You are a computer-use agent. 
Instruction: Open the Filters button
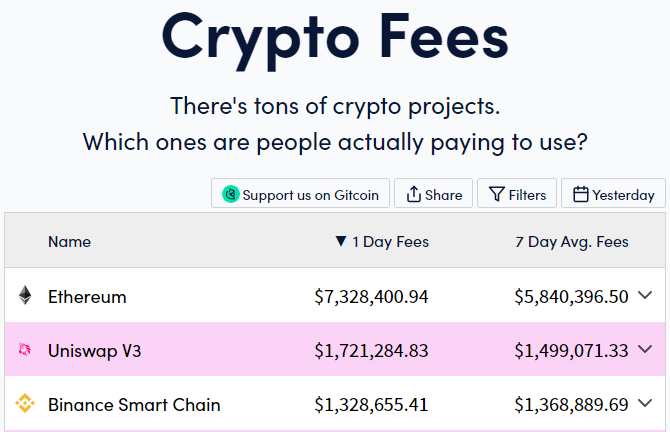517,195
